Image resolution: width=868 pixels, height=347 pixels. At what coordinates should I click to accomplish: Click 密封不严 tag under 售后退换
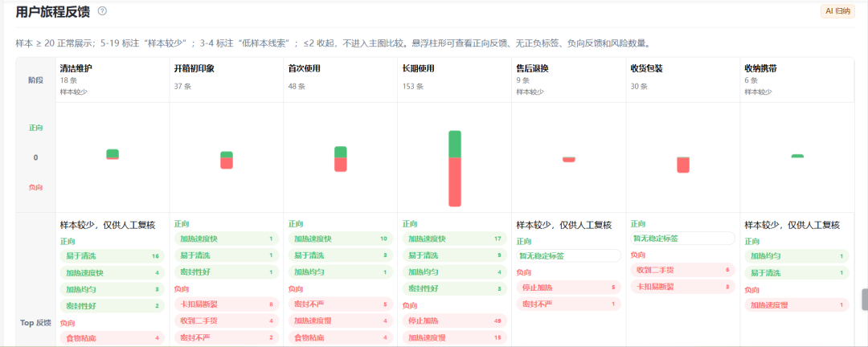[x=568, y=304]
